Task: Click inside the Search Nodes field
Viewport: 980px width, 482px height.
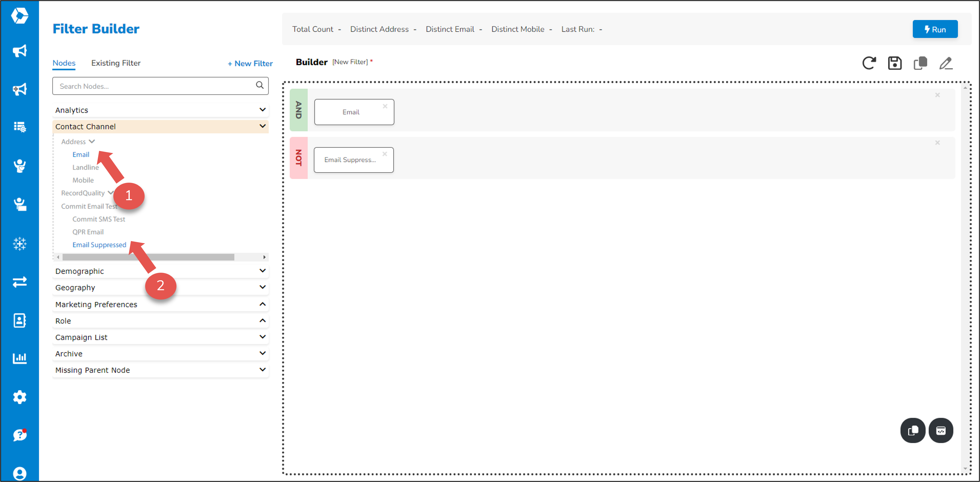Action: tap(152, 86)
